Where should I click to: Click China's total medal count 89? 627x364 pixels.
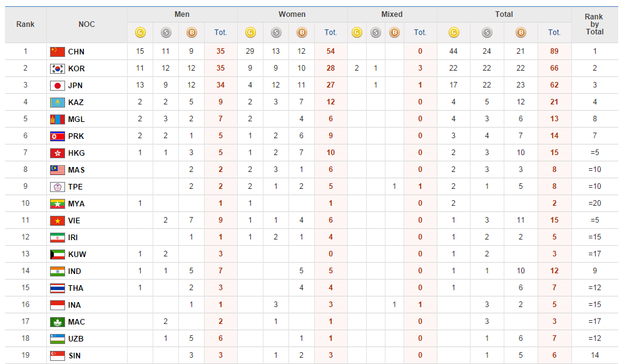coord(554,52)
